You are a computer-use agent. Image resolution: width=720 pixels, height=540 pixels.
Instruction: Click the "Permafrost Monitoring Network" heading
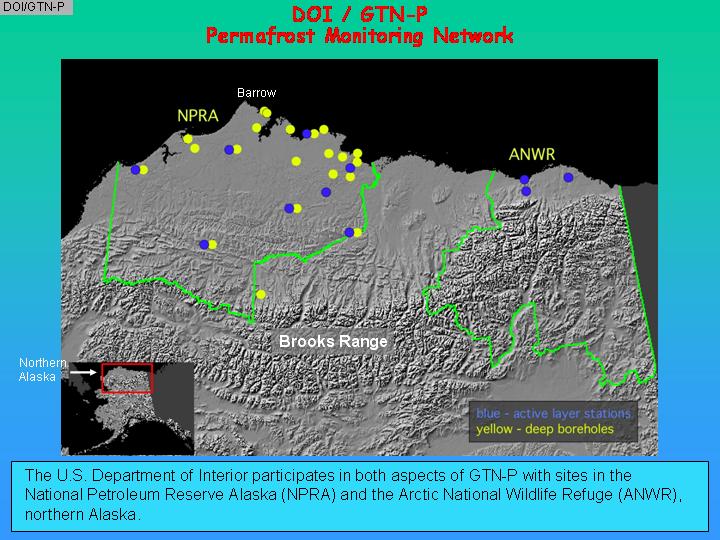tap(360, 36)
